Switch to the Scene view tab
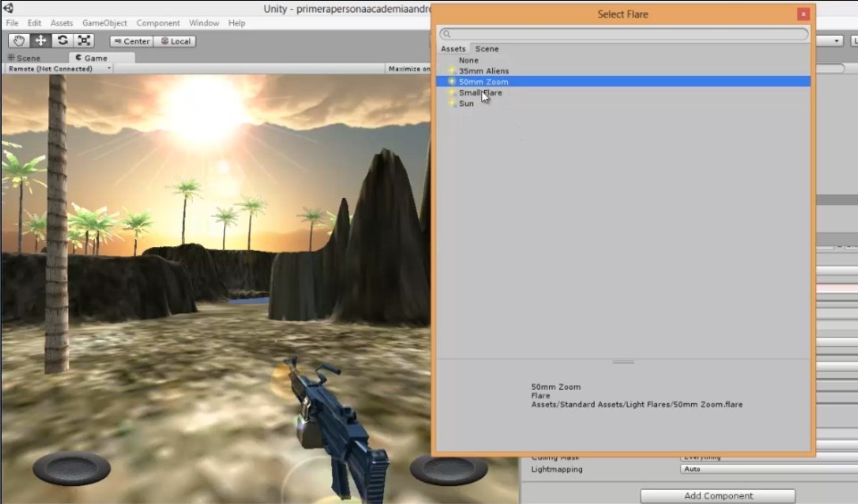Viewport: 858px width, 504px height. pos(24,58)
